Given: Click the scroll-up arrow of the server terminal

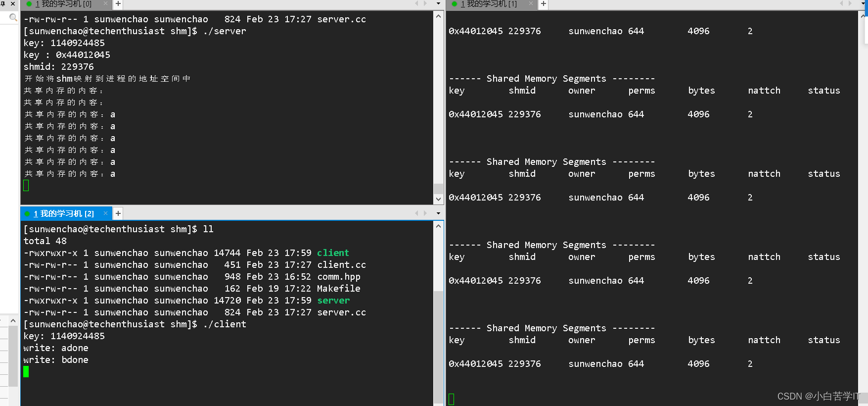Looking at the screenshot, I should [438, 16].
